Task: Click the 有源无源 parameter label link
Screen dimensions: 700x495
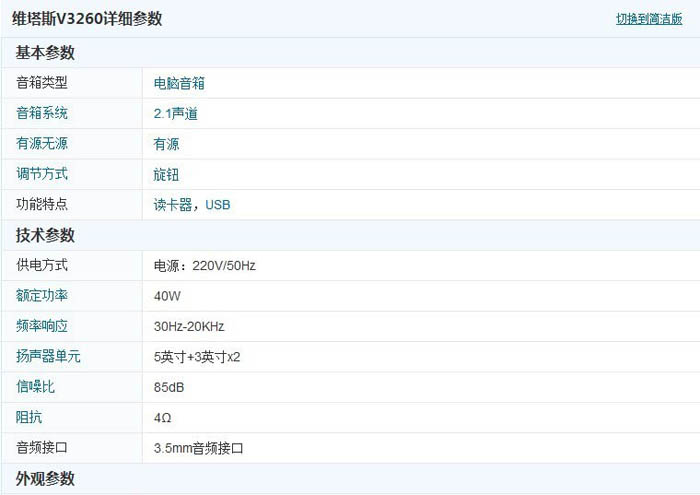Action: coord(42,143)
